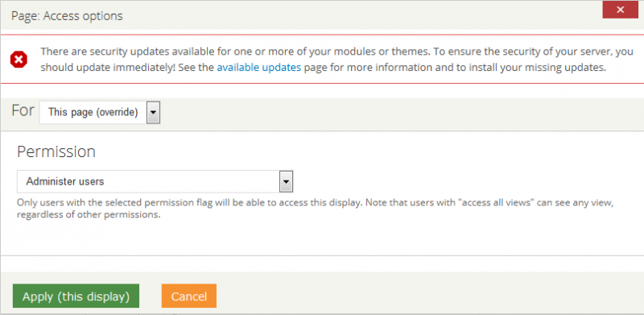This screenshot has height=315, width=644.
Task: Click the red security error icon
Action: 19,60
